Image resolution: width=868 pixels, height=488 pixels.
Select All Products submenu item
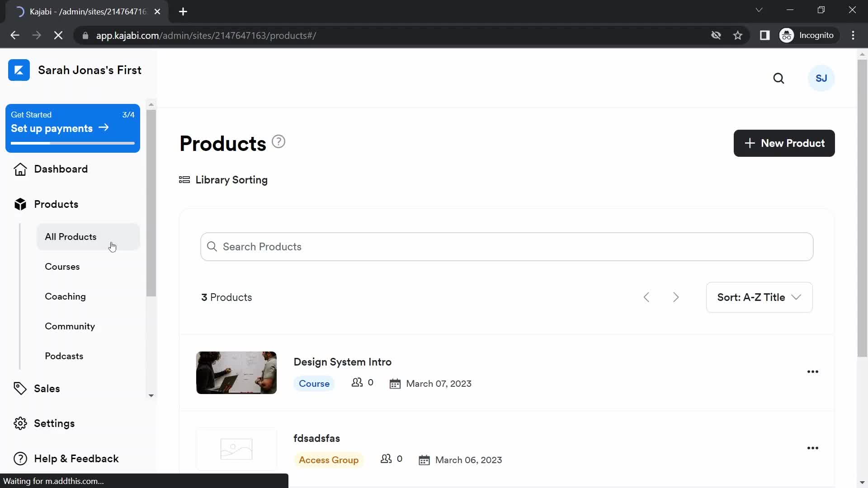click(x=88, y=237)
